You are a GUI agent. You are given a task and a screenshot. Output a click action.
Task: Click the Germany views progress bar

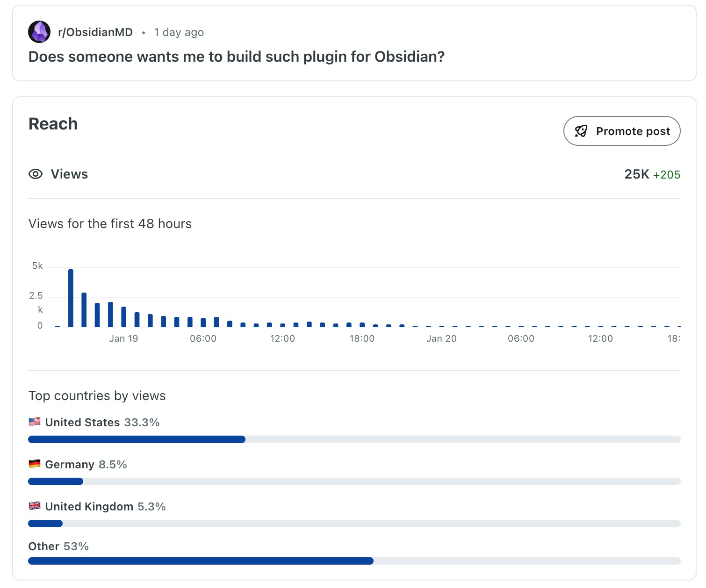pos(354,481)
